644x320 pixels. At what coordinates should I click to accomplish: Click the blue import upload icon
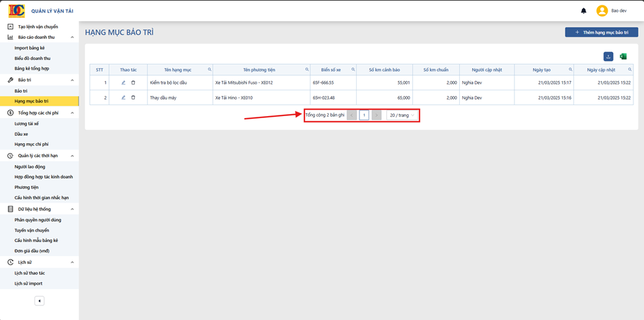point(608,57)
